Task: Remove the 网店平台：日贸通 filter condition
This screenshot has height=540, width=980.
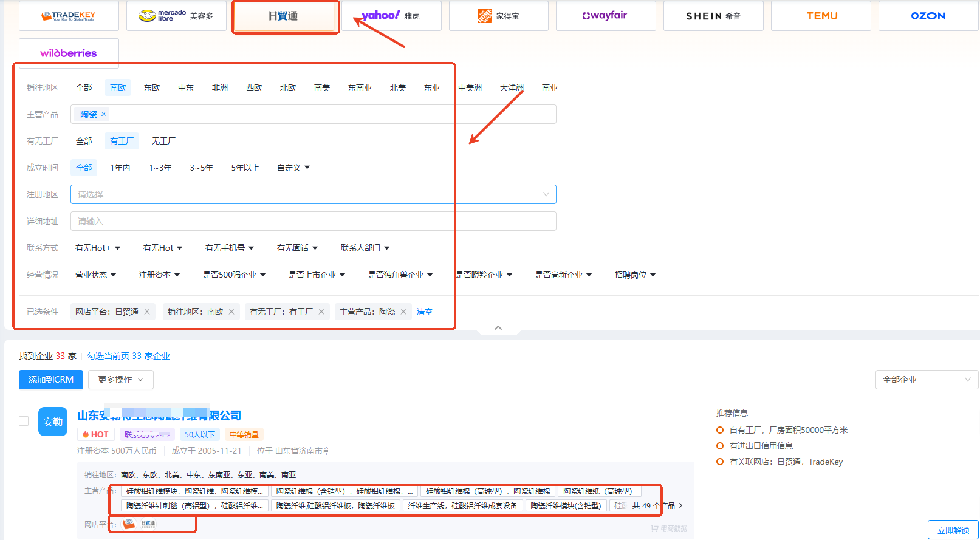Action: point(147,312)
